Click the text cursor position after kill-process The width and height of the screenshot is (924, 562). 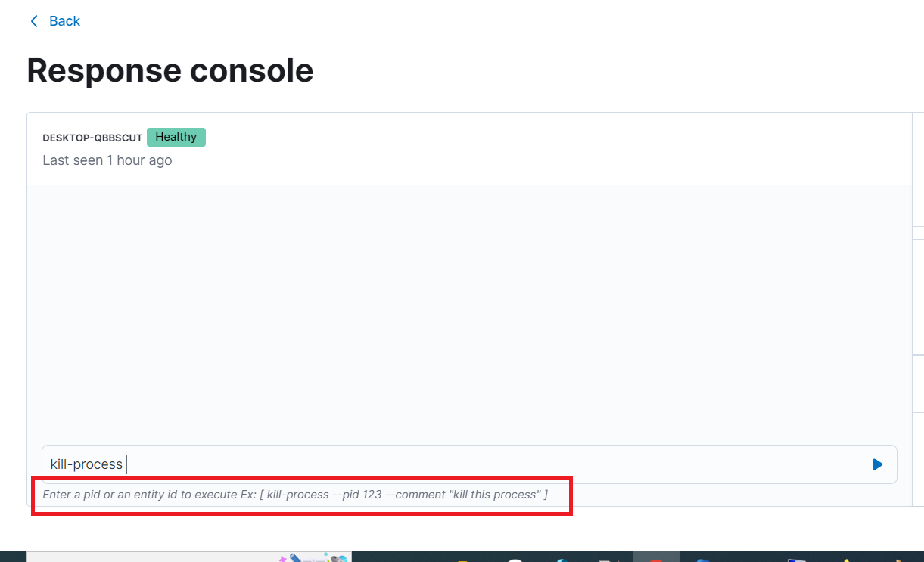click(x=128, y=464)
